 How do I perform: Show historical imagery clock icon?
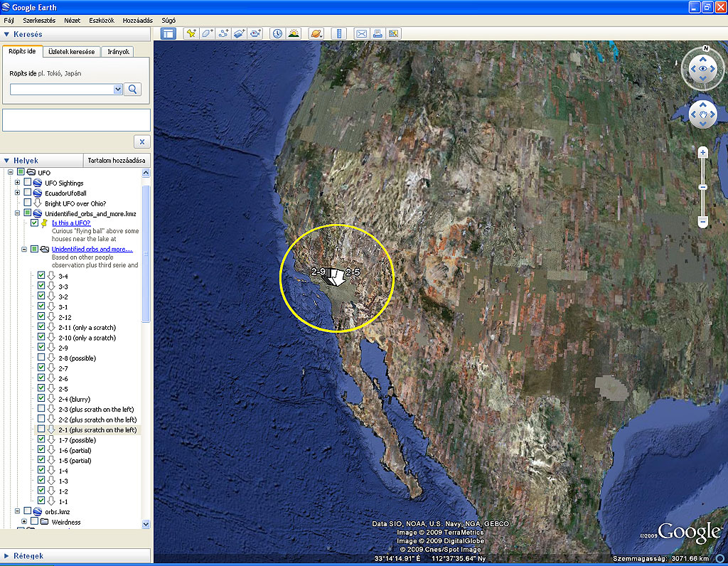(x=278, y=33)
